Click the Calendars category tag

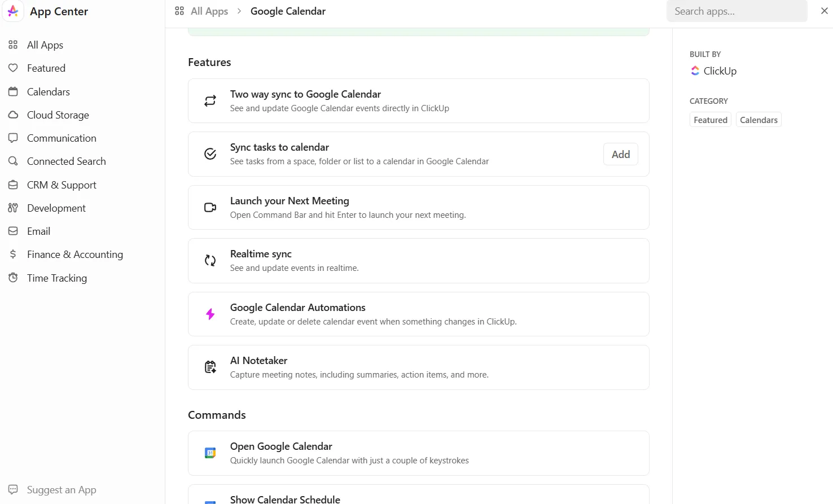point(759,120)
